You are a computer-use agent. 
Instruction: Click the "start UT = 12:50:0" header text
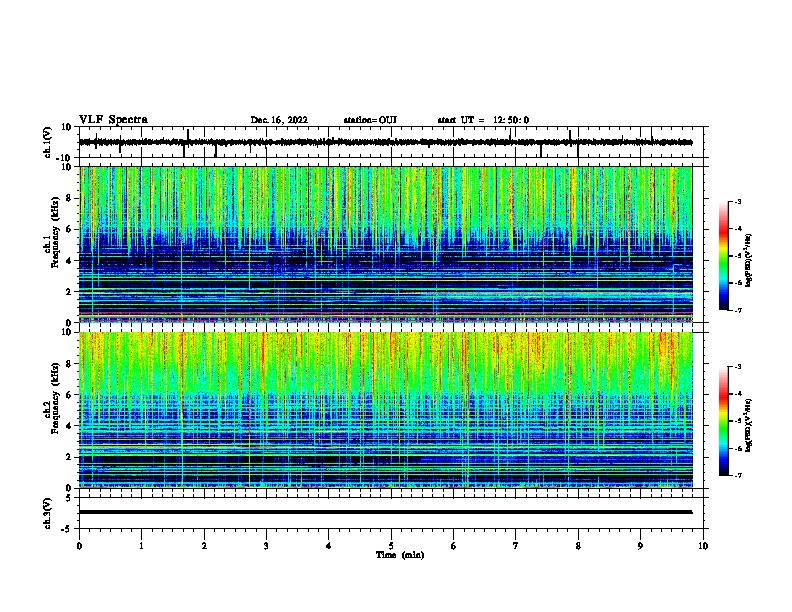pos(483,120)
